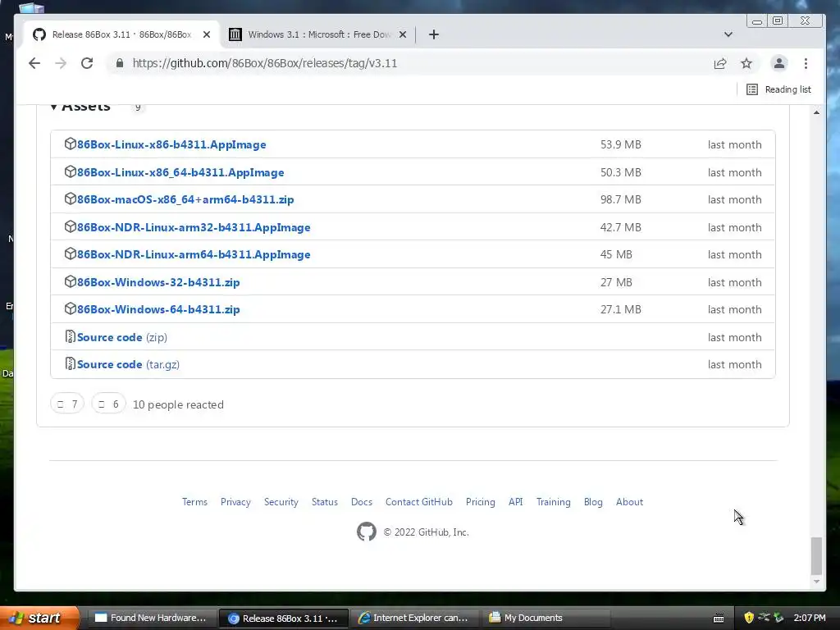Open the Windows Start menu
Image resolution: width=840 pixels, height=630 pixels.
pyautogui.click(x=39, y=618)
